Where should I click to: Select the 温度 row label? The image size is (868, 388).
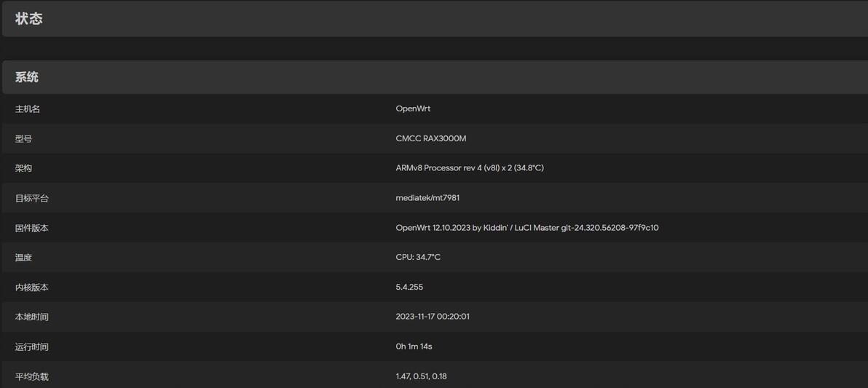click(x=23, y=258)
